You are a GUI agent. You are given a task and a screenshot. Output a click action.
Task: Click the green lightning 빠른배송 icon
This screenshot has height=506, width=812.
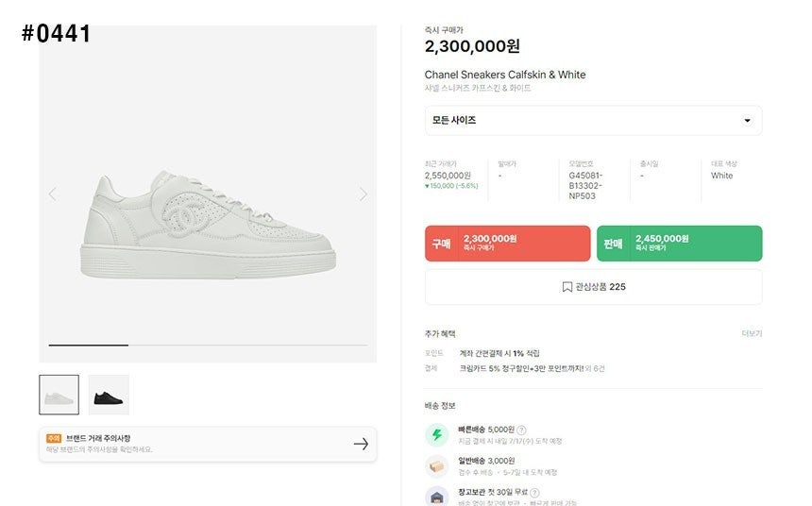436,435
